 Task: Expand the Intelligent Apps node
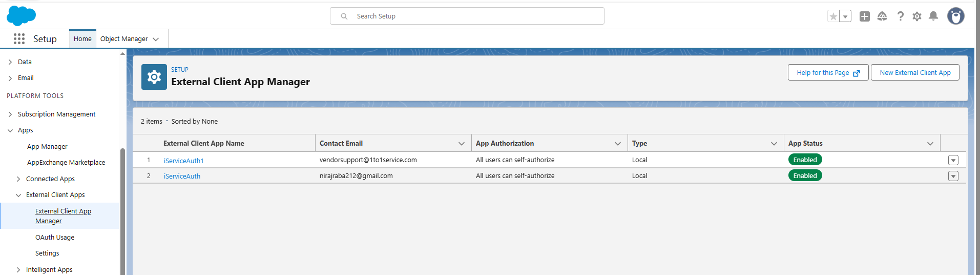(18, 270)
